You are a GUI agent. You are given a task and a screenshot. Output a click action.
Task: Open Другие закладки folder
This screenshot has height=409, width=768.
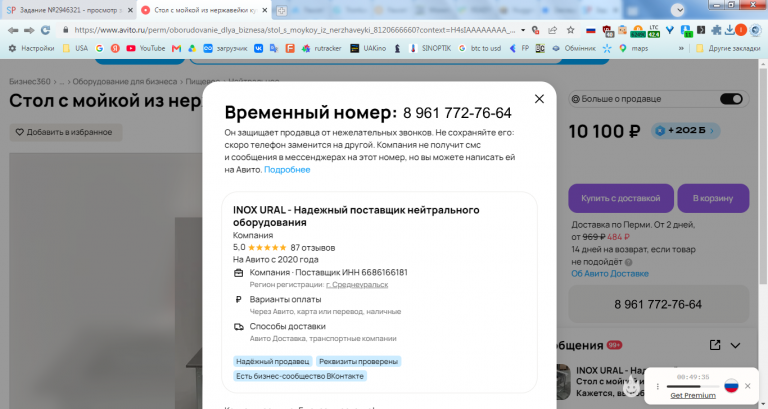coord(728,48)
